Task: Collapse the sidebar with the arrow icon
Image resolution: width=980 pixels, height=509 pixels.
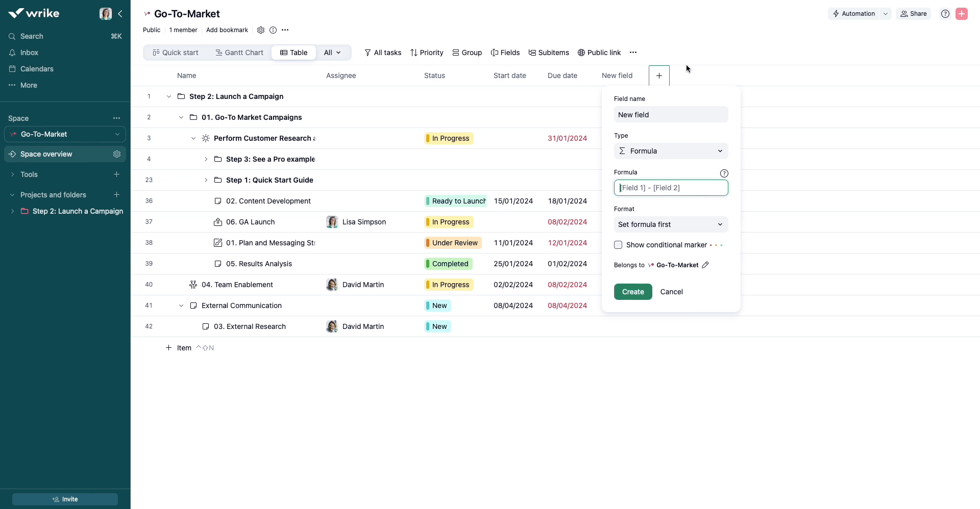Action: click(120, 14)
